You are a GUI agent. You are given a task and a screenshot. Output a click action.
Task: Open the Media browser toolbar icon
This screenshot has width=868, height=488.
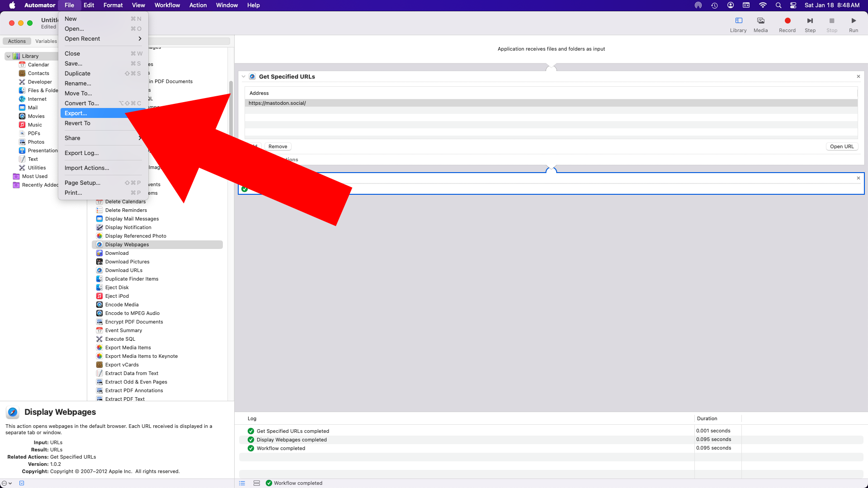point(760,21)
